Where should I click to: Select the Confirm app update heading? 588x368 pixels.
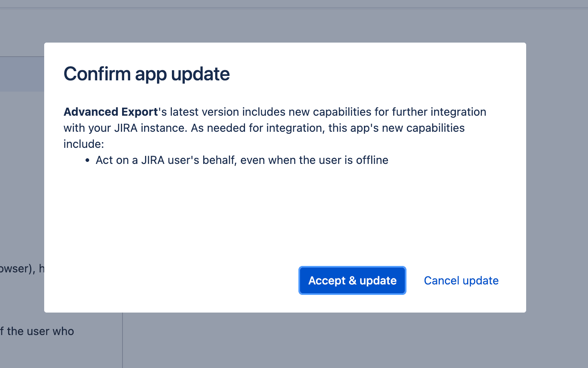147,74
